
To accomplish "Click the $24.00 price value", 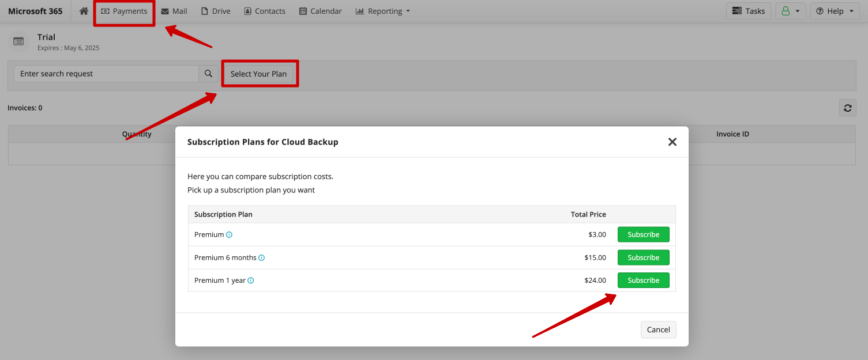I will 595,281.
